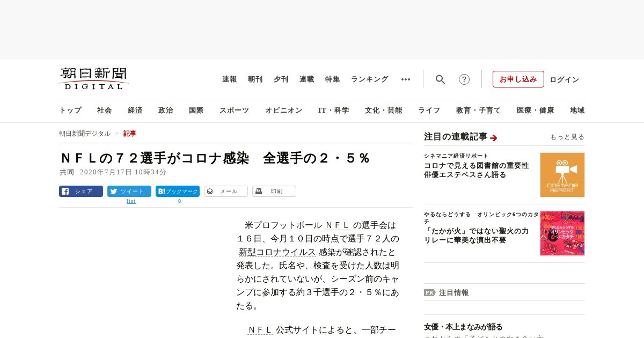Open the three-dots more menu
644x338 pixels.
point(406,79)
